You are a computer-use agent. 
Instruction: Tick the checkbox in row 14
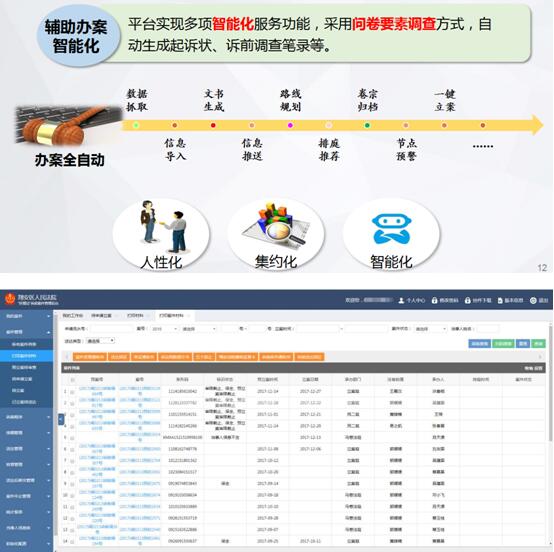[72, 541]
